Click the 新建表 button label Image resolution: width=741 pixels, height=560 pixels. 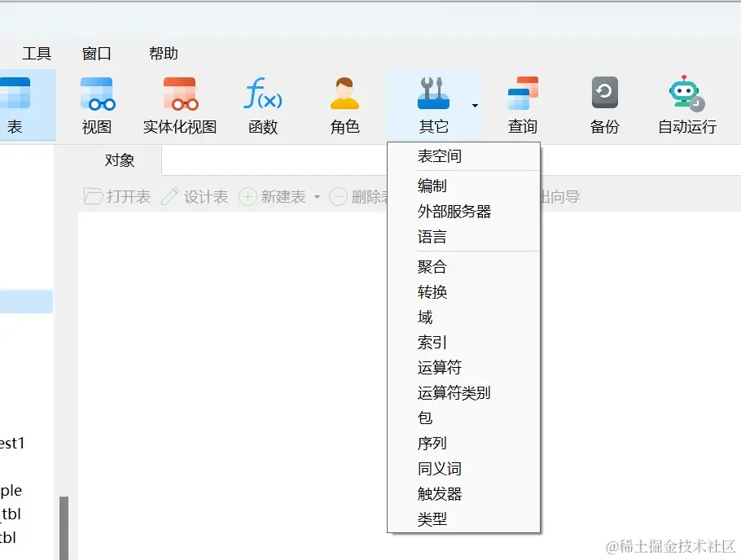coord(283,197)
